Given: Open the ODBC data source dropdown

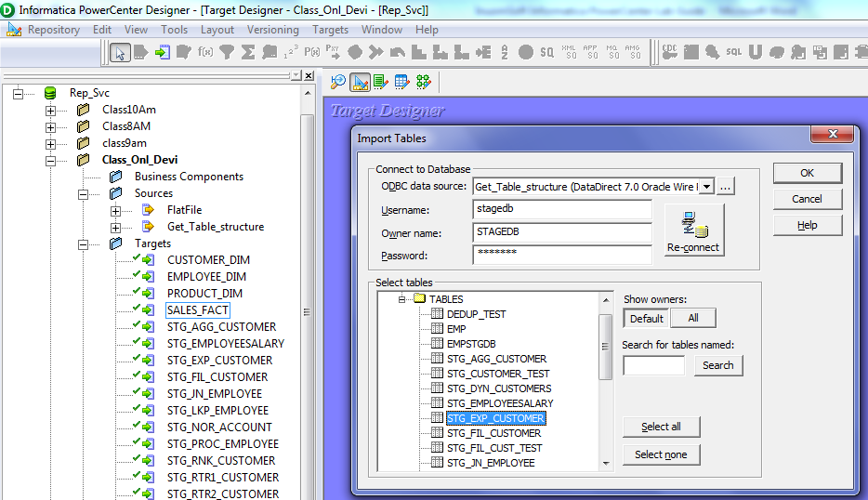Looking at the screenshot, I should (707, 187).
